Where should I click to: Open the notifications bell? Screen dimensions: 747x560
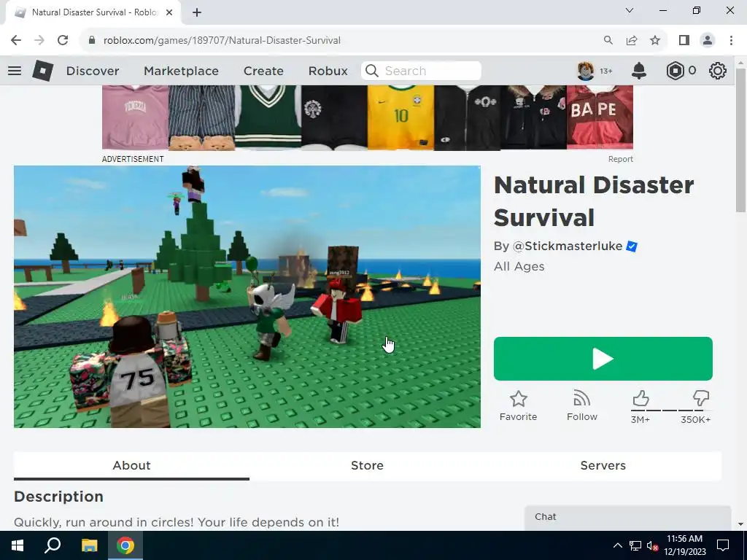639,71
